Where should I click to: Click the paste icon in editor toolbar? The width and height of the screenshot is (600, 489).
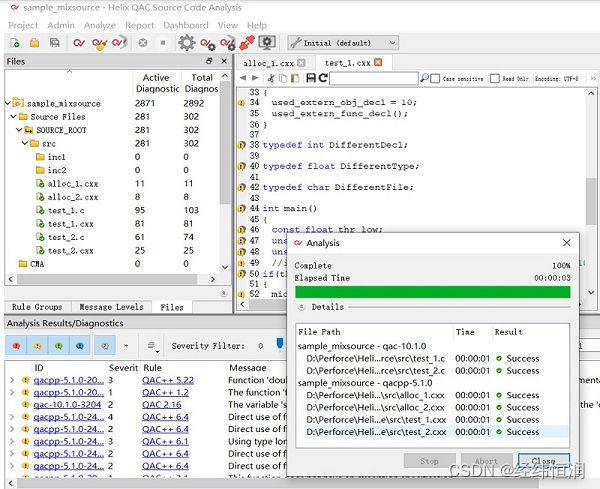pos(295,78)
